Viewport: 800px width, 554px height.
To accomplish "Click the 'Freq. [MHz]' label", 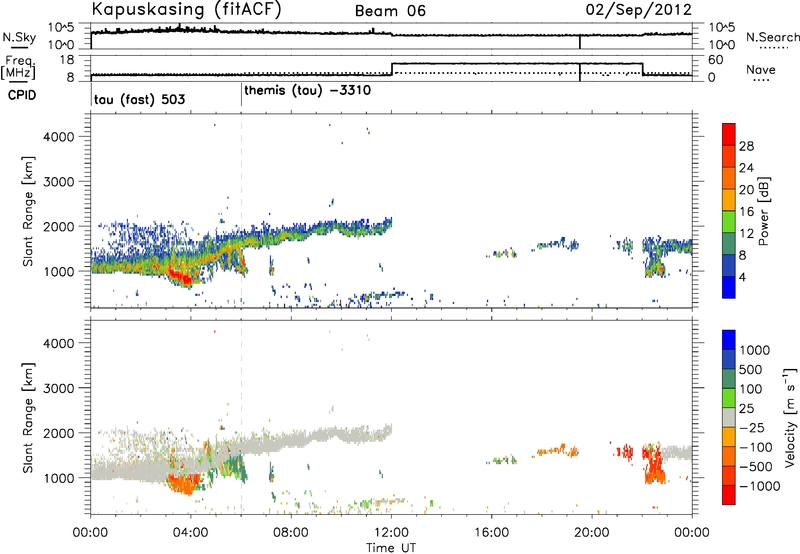I will 19,67.
